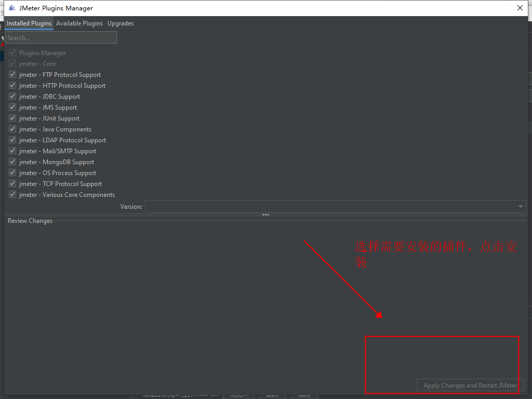
Task: Uncheck jmeter - JUnit Support checkbox
Action: (x=12, y=118)
